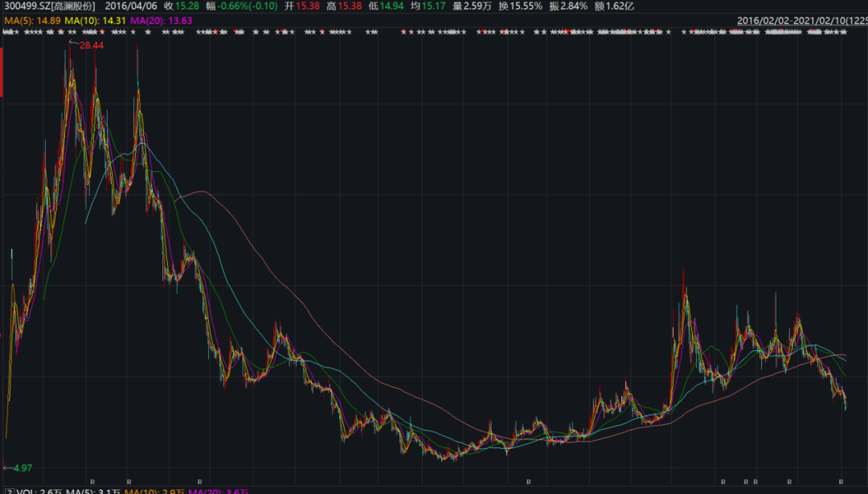Screen dimensions: 868x494
Task: Click the rightmost R marker below the chart
Action: click(841, 482)
